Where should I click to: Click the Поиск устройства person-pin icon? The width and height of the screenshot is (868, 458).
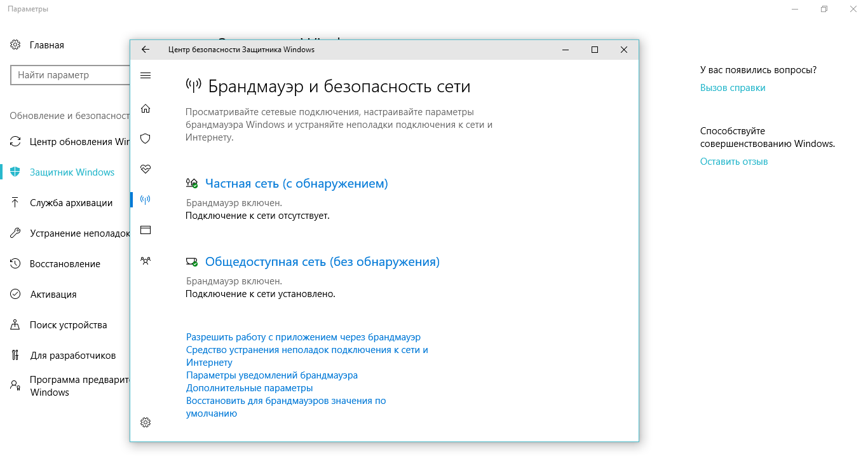[x=15, y=324]
